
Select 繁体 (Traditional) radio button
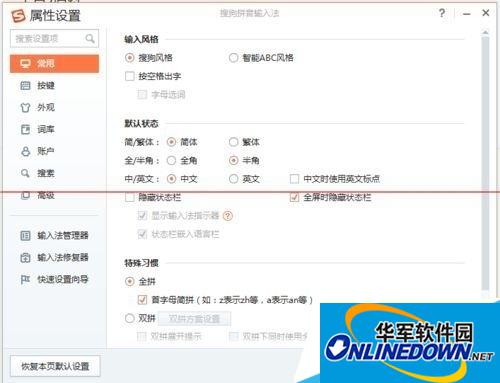tap(233, 142)
